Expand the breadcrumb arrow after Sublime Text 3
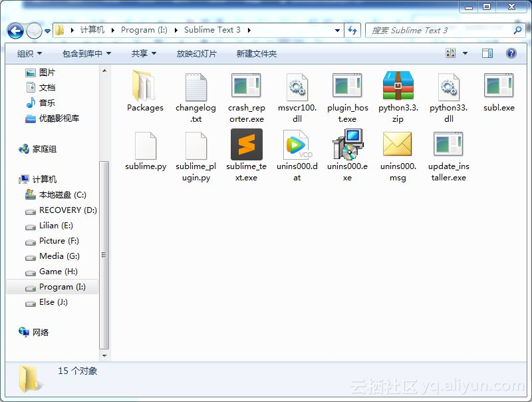This screenshot has height=402, width=532. pyautogui.click(x=250, y=30)
